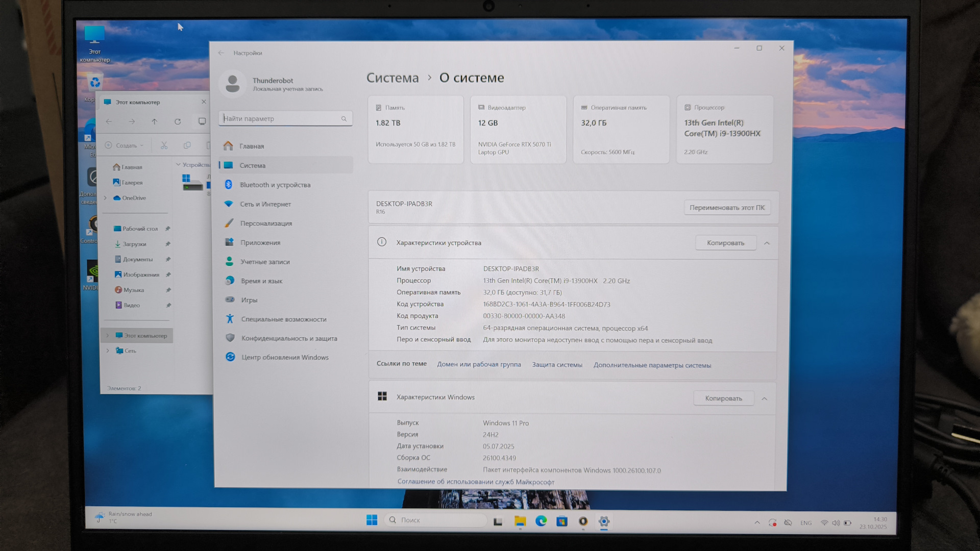Collapse the Характеристики устройства section

767,243
